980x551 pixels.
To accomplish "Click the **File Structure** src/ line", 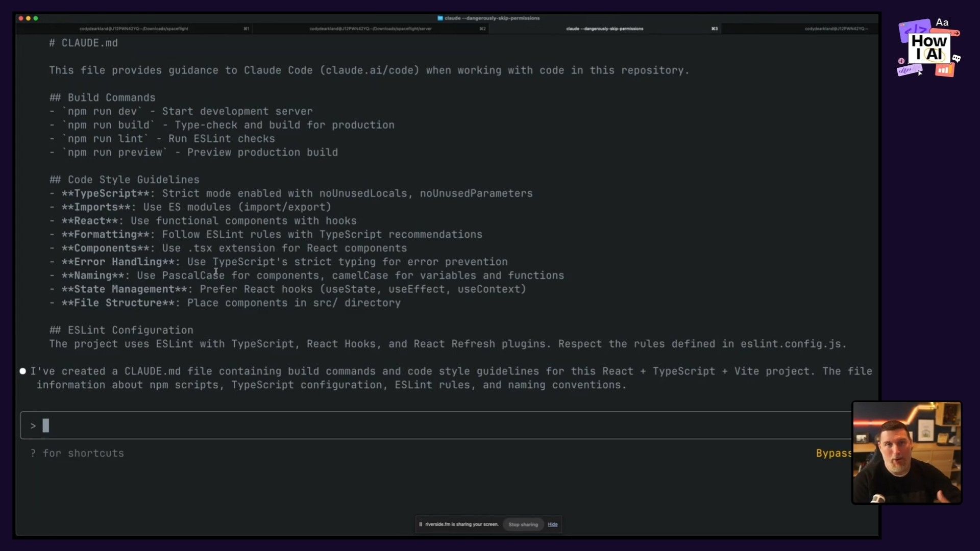I will click(225, 304).
